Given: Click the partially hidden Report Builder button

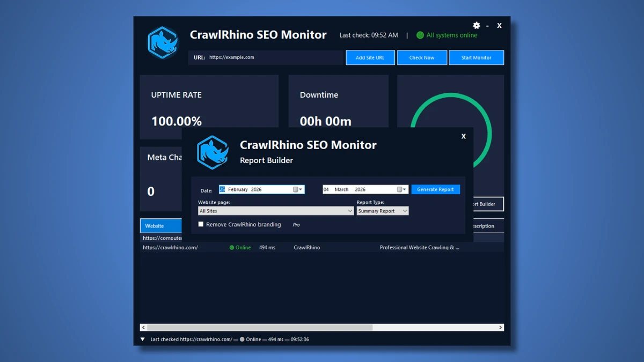Looking at the screenshot, I should click(x=488, y=204).
